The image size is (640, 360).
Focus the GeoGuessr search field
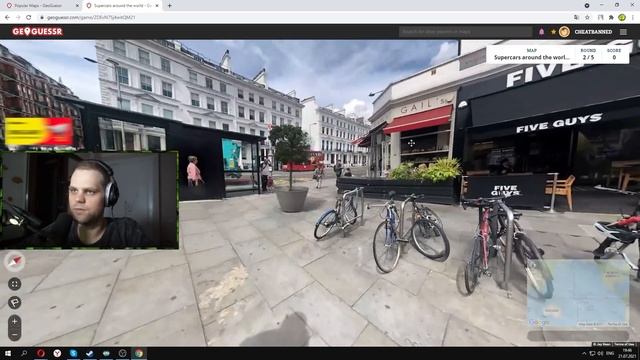pyautogui.click(x=465, y=31)
